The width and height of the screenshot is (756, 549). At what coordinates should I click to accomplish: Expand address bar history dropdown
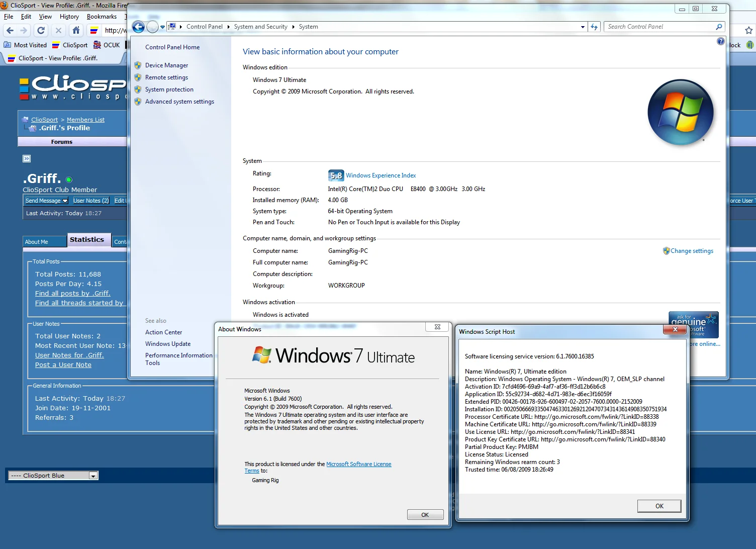tap(583, 27)
